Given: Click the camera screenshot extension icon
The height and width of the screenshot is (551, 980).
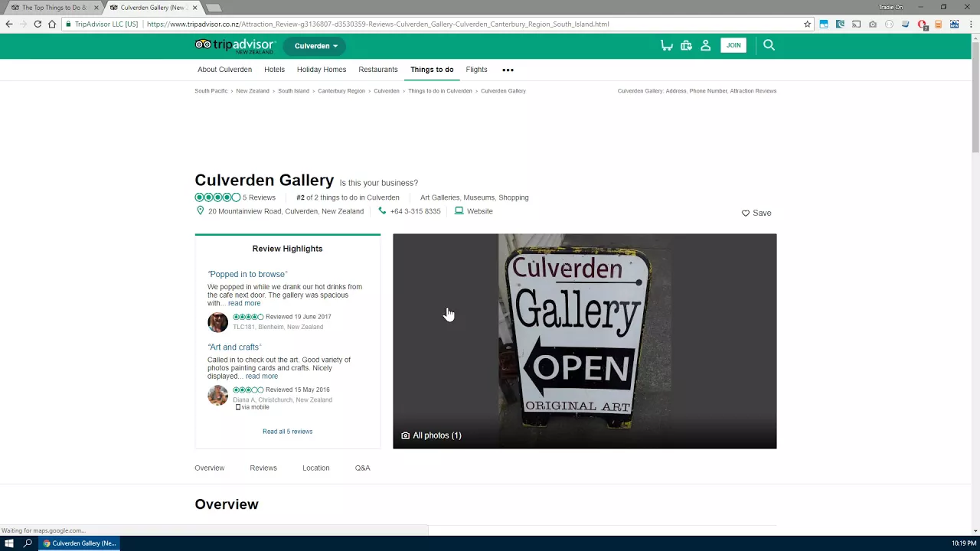Looking at the screenshot, I should tap(873, 24).
